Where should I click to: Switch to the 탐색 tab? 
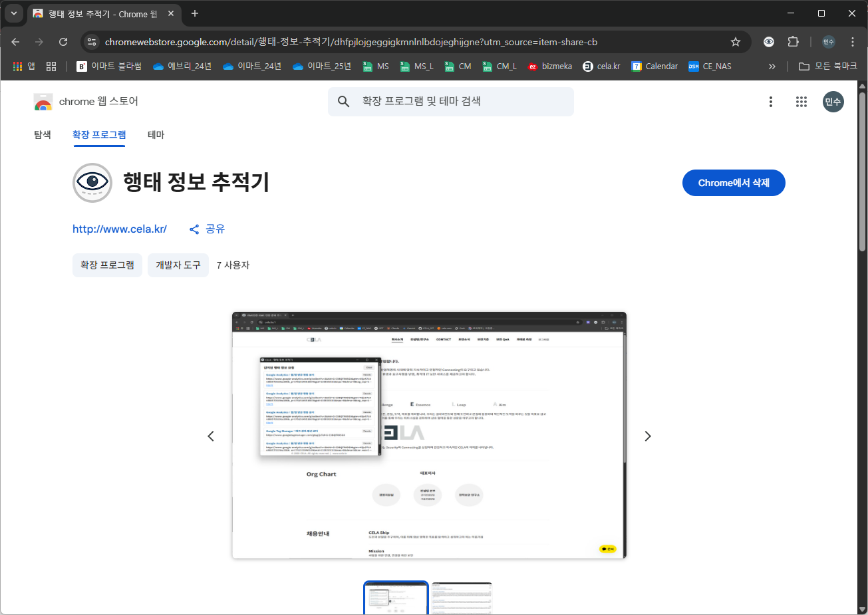43,135
